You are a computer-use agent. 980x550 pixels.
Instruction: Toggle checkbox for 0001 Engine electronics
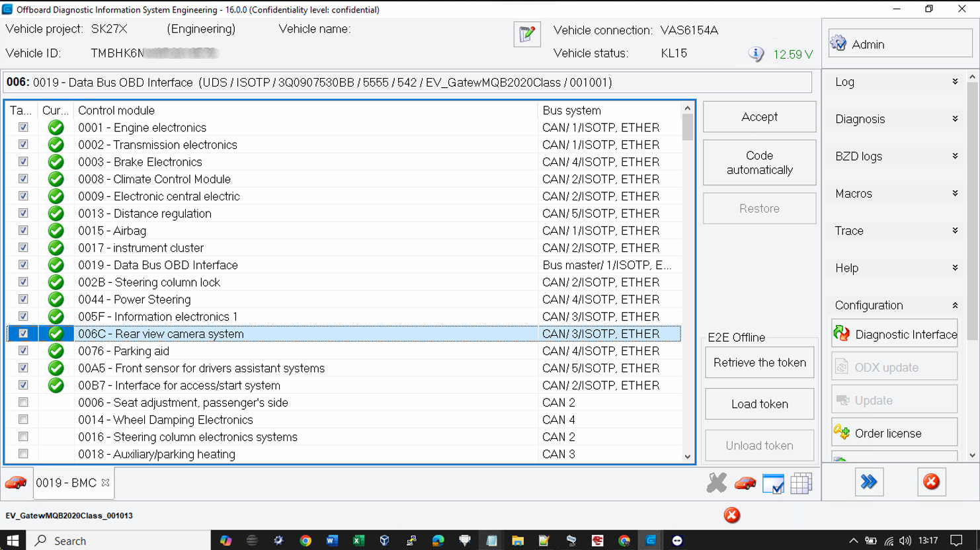point(23,127)
